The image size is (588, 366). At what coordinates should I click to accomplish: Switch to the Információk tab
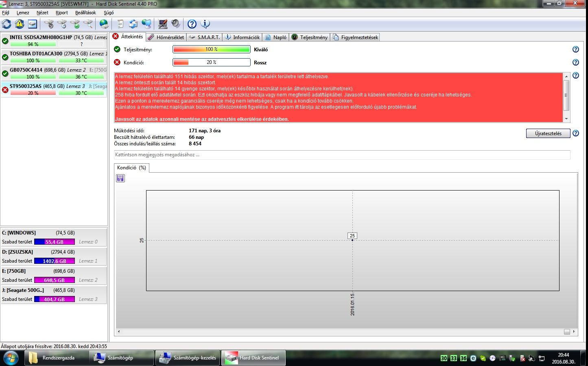pyautogui.click(x=242, y=37)
